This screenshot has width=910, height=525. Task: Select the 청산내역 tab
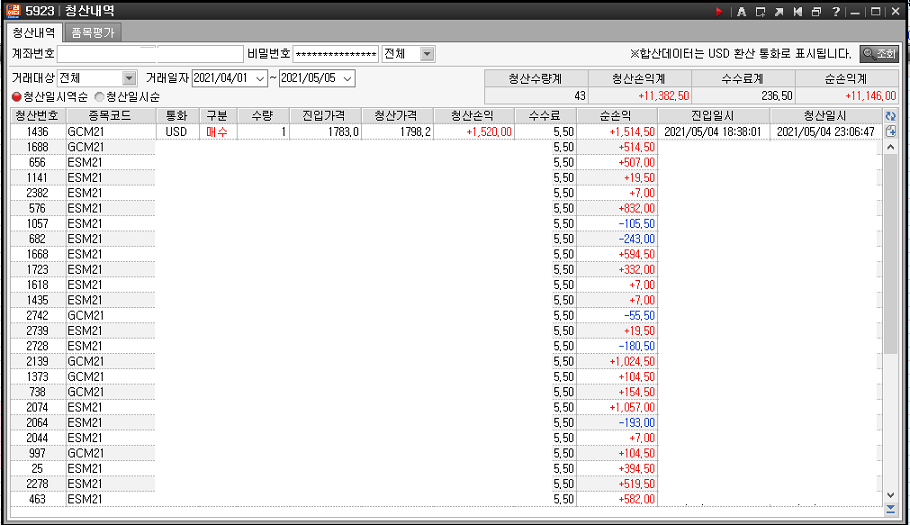37,33
